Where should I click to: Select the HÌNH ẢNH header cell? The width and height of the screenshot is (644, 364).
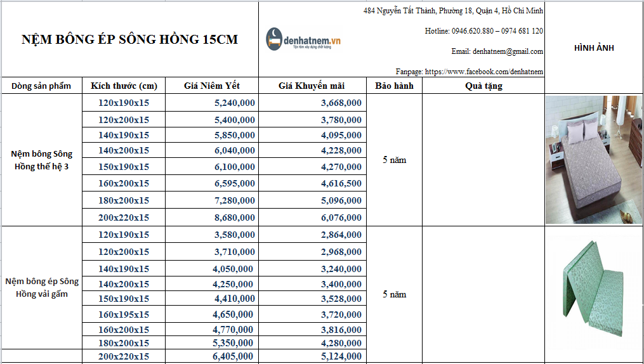click(x=594, y=48)
